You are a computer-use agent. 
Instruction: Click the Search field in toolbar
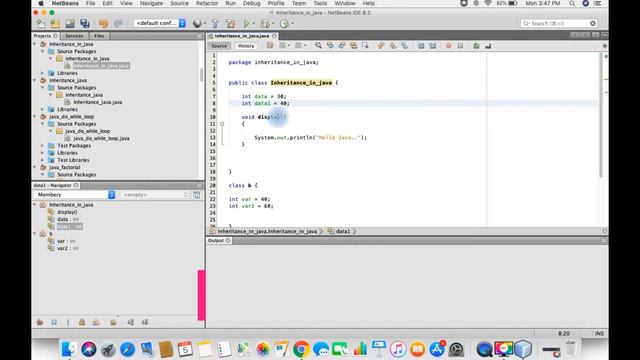(559, 23)
